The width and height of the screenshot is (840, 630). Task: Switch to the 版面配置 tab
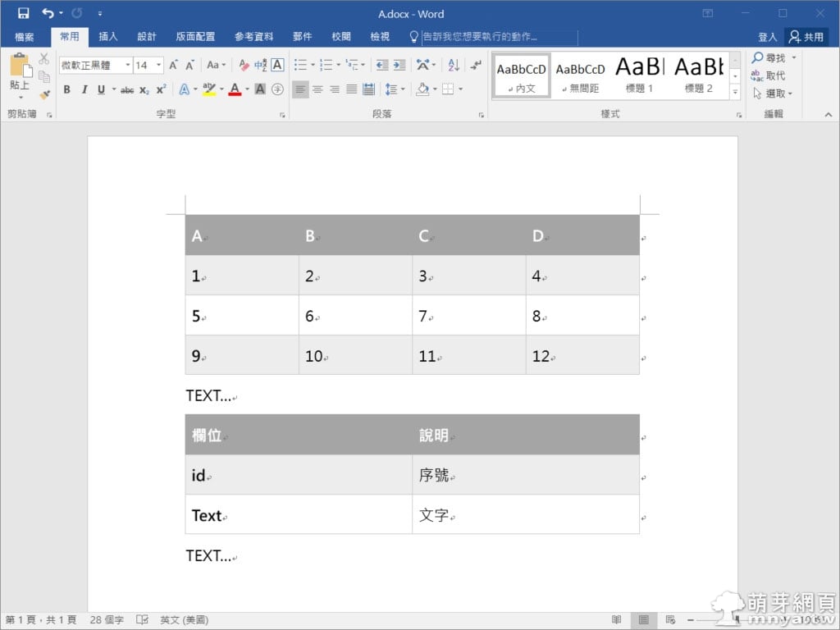[x=195, y=37]
